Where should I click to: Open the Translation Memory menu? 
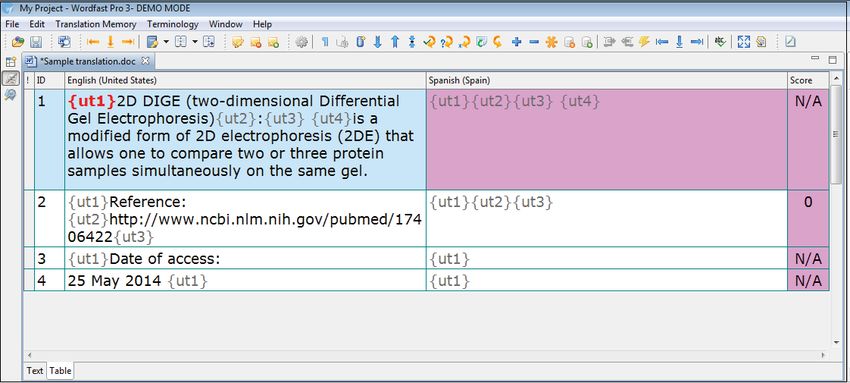95,24
